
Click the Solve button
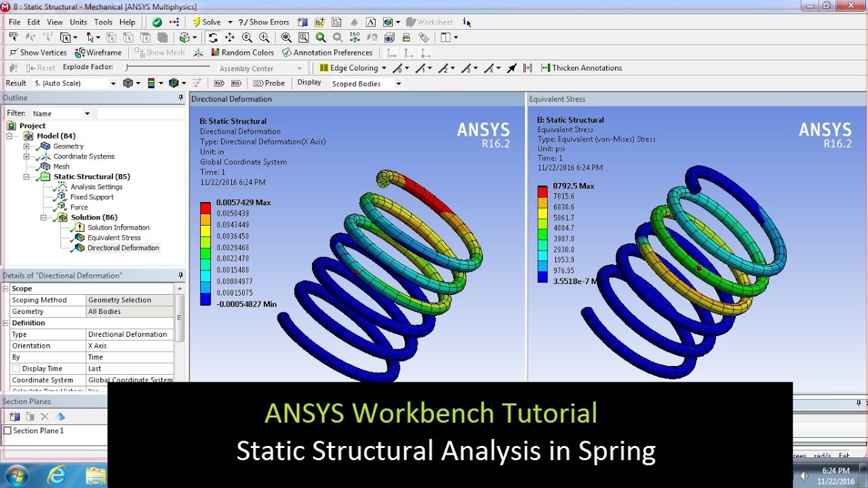point(207,22)
